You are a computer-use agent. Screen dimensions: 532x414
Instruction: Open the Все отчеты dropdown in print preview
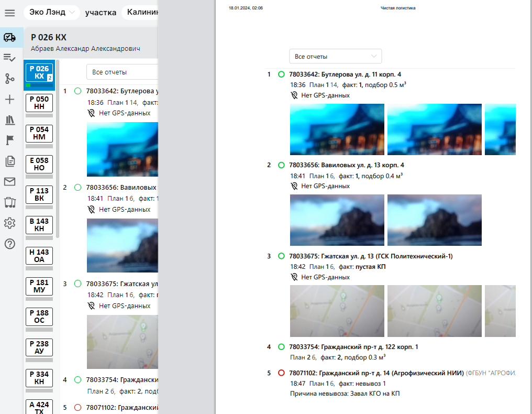[x=335, y=56]
